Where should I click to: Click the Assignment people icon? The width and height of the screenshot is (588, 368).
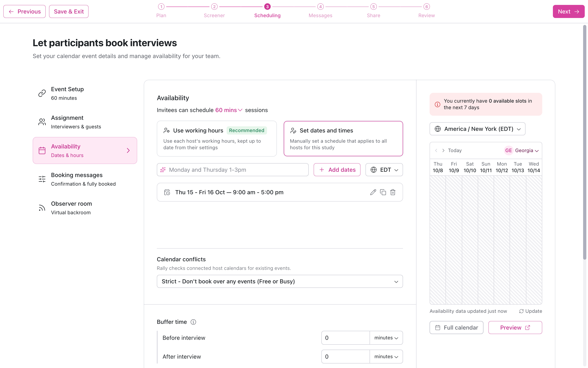pos(42,122)
